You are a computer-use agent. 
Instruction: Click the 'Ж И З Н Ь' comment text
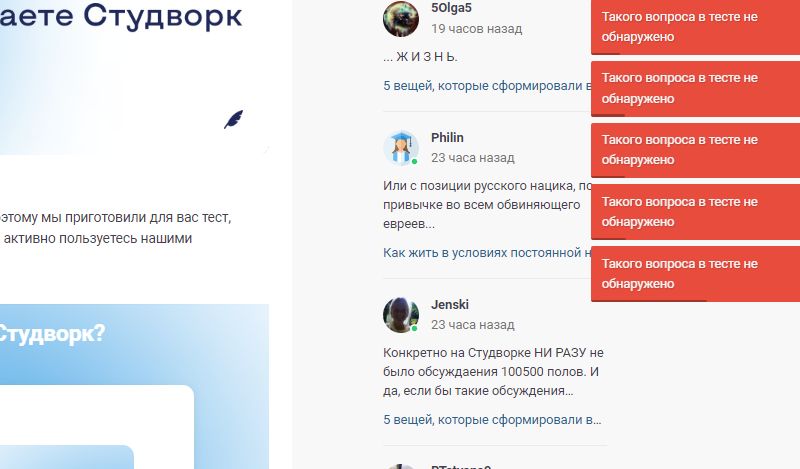click(x=420, y=57)
